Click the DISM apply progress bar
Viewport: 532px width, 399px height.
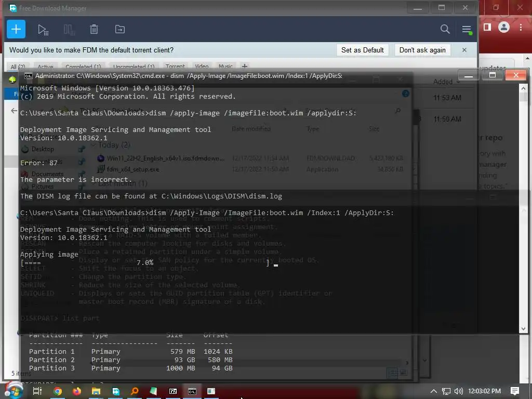(x=145, y=262)
